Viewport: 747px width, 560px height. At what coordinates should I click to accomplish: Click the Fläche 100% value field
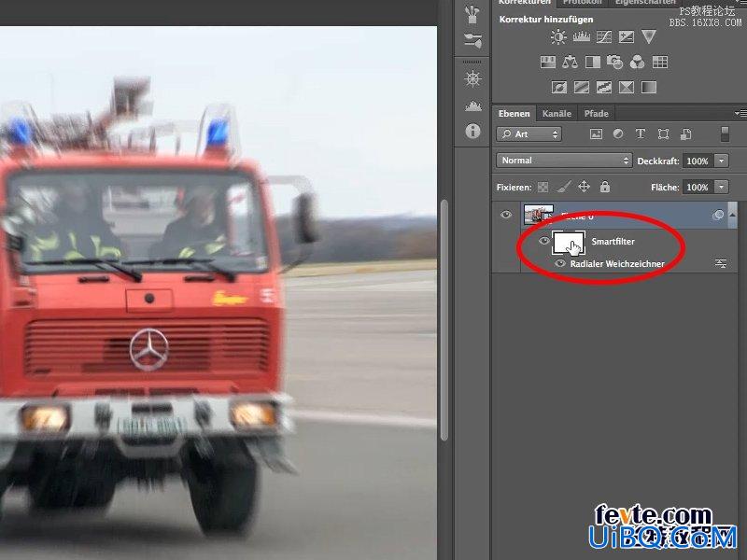point(698,188)
